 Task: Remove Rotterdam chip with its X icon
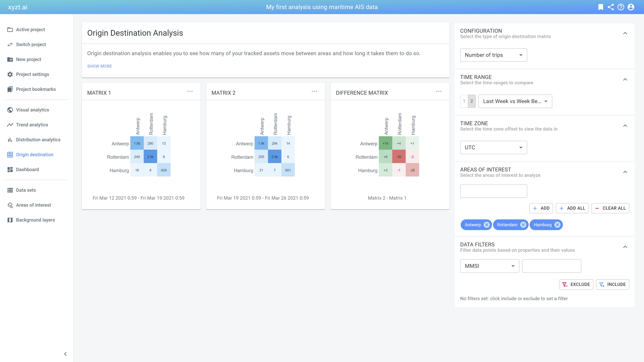click(523, 225)
